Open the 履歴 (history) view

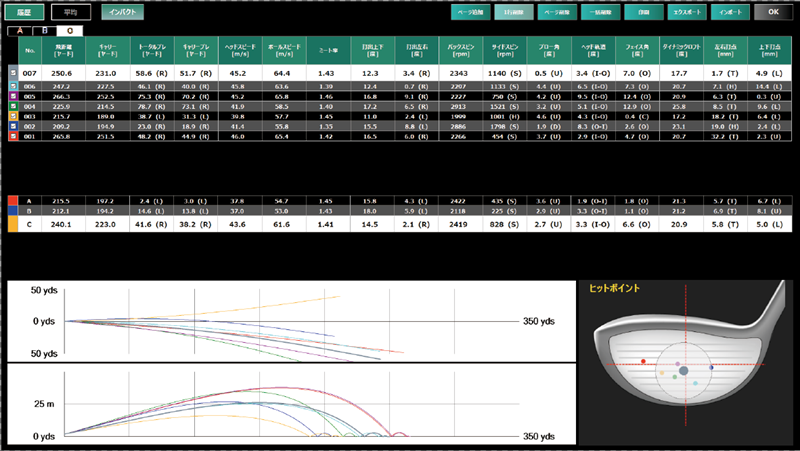[x=25, y=12]
